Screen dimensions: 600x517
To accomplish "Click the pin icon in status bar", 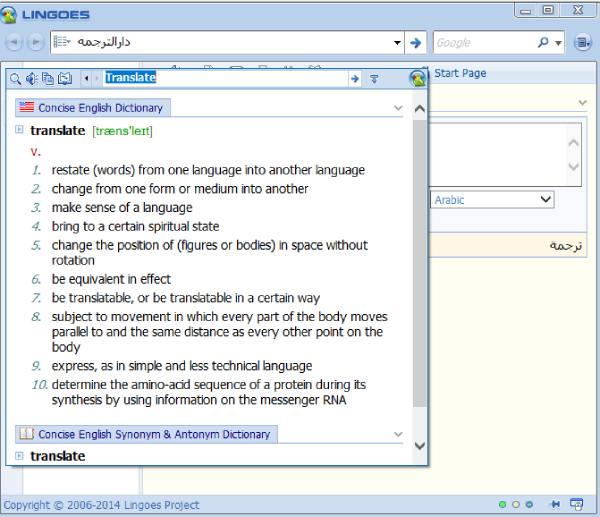I will [556, 505].
